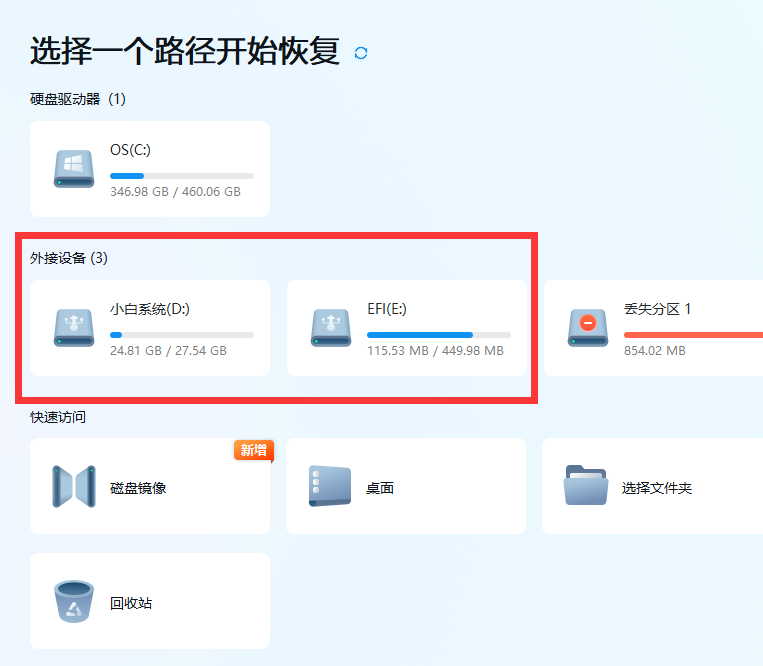Open the 磁盘镜像 disk image icon

[73, 486]
